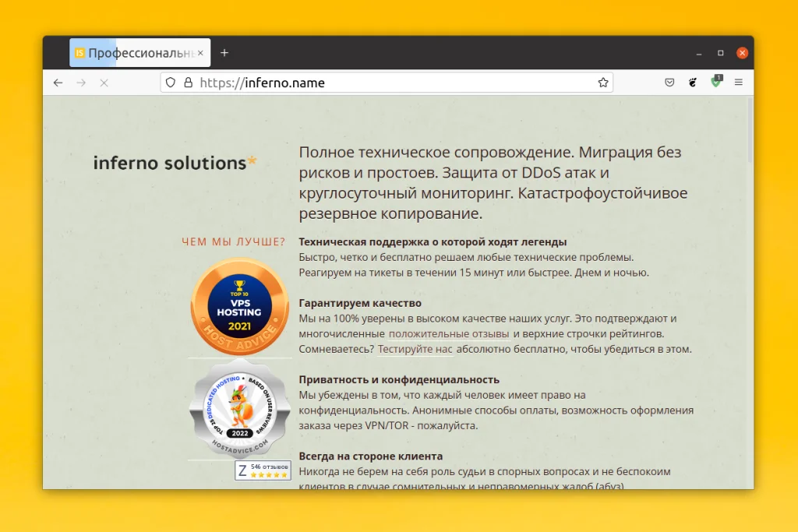Open the Firefox application menu
The width and height of the screenshot is (798, 532).
click(x=739, y=83)
